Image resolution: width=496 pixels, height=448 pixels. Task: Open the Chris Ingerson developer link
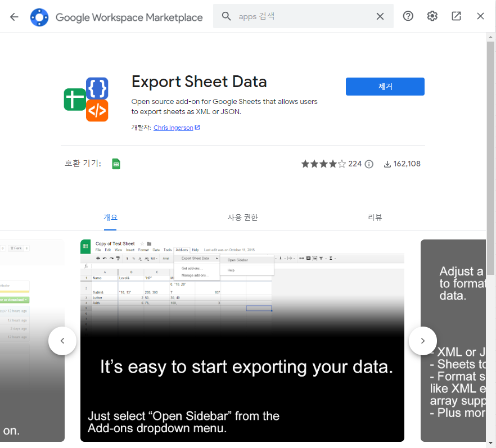[173, 128]
